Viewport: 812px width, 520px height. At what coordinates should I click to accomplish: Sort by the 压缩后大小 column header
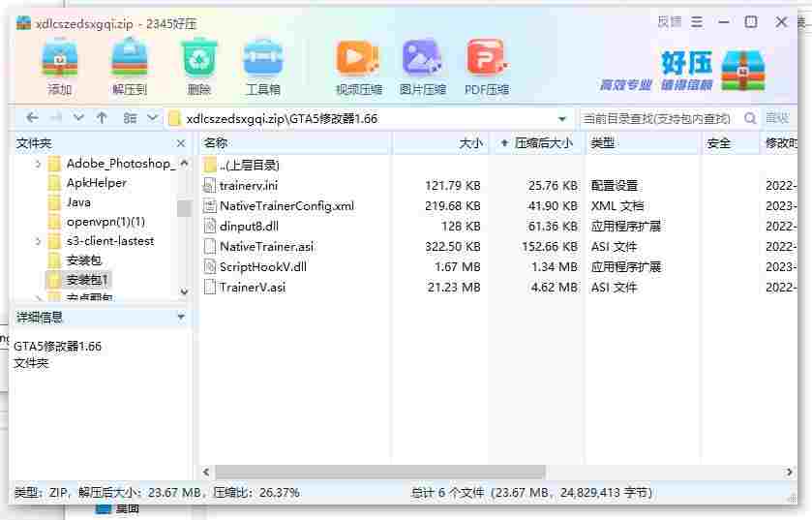tap(536, 143)
